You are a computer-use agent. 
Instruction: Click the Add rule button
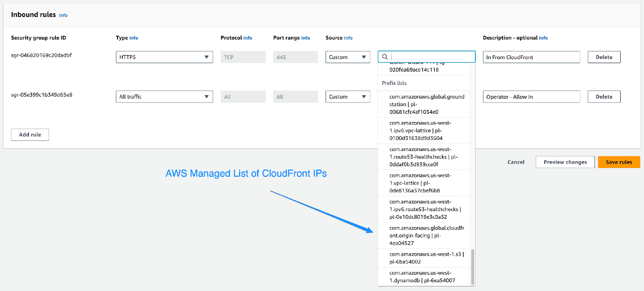[30, 135]
